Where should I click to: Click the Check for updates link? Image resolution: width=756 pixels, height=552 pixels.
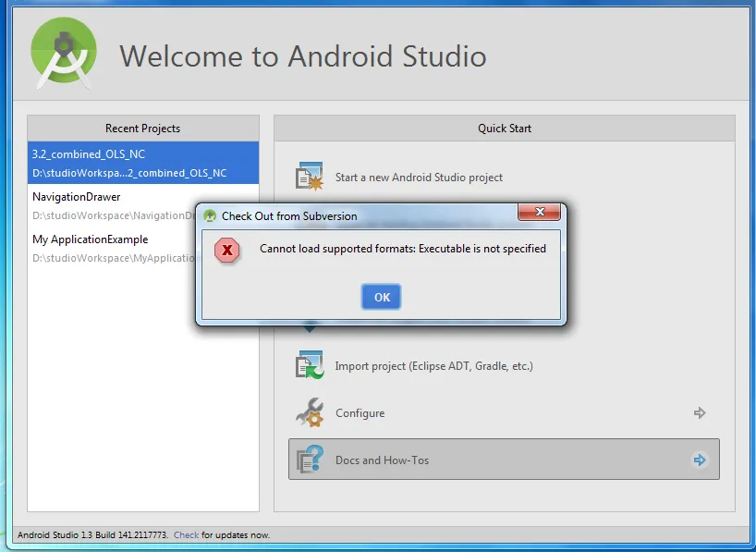pyautogui.click(x=186, y=535)
